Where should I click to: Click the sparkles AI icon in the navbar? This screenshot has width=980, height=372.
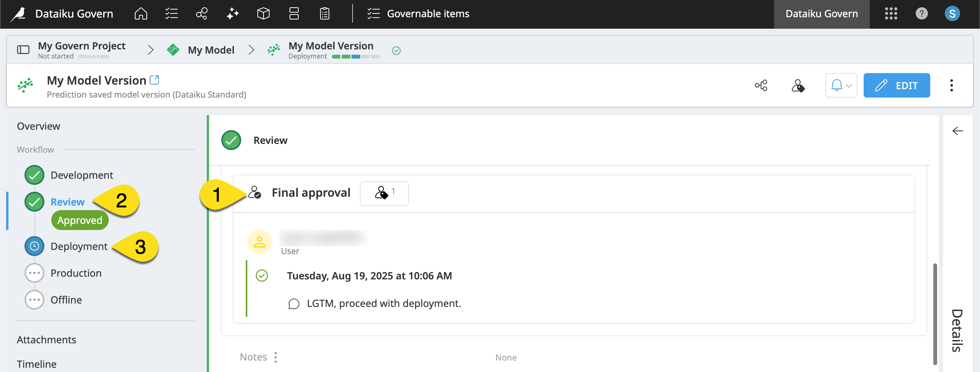(232, 13)
